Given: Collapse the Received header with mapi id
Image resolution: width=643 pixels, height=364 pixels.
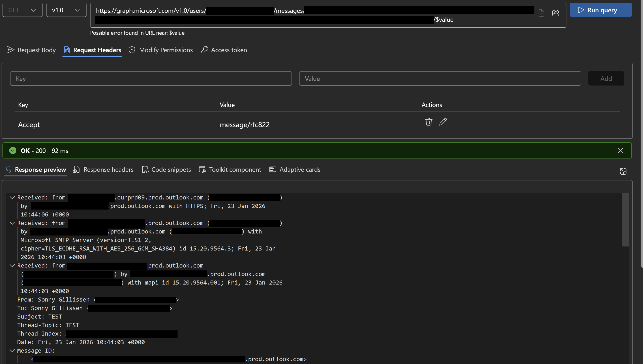Looking at the screenshot, I should coord(12,266).
